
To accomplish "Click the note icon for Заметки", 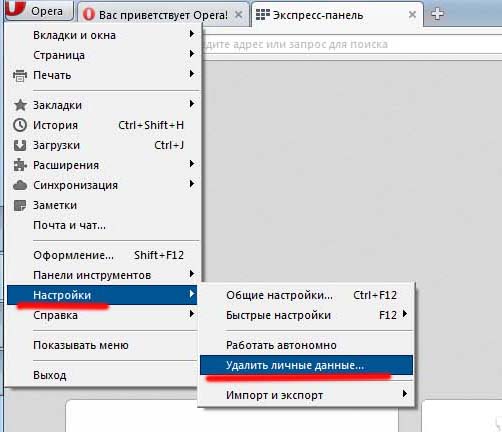I will (x=20, y=205).
